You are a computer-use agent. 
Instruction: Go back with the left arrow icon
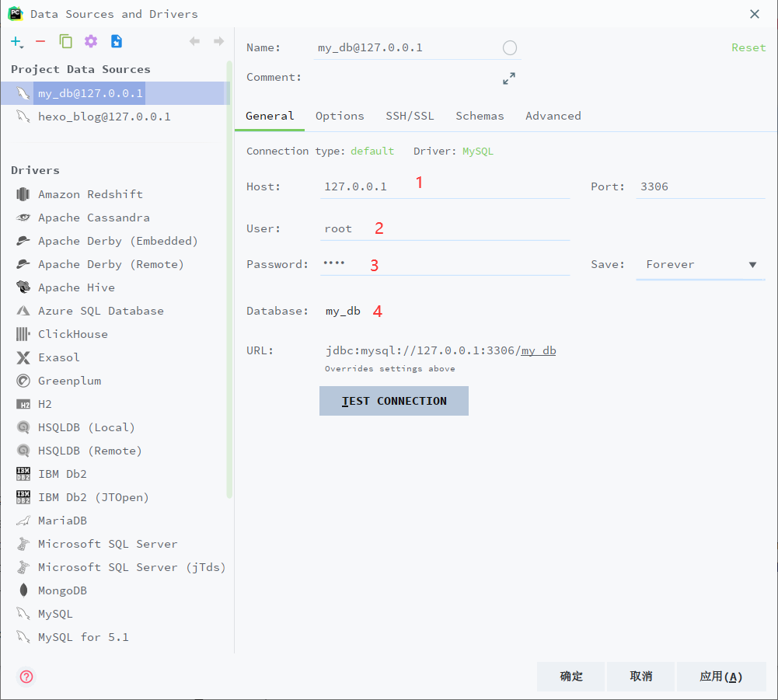tap(194, 41)
